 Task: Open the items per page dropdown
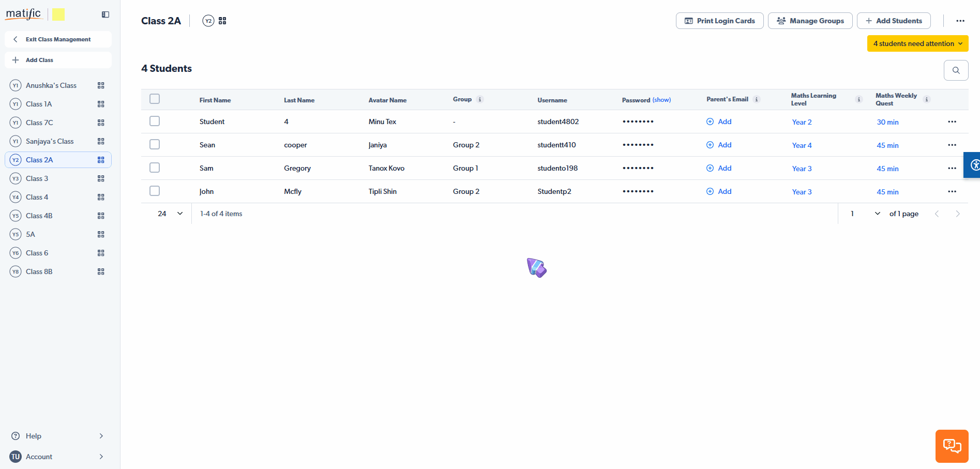coord(171,214)
